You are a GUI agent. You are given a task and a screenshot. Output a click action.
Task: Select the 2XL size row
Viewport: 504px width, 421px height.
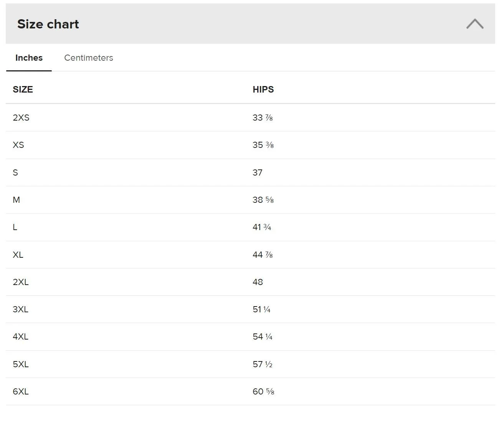click(x=250, y=282)
